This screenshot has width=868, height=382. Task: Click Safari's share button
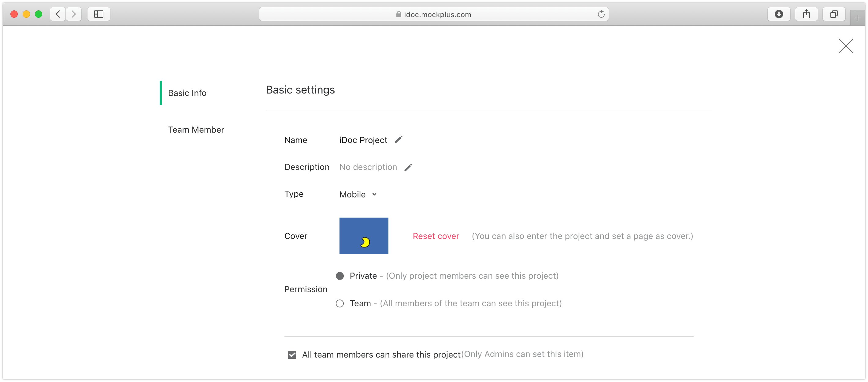tap(806, 14)
